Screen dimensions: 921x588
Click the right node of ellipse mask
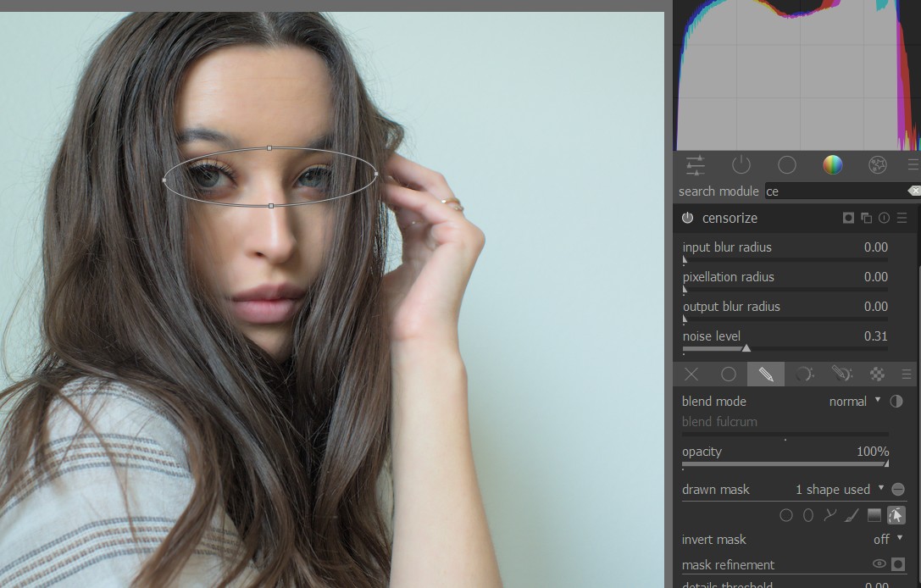coord(376,174)
